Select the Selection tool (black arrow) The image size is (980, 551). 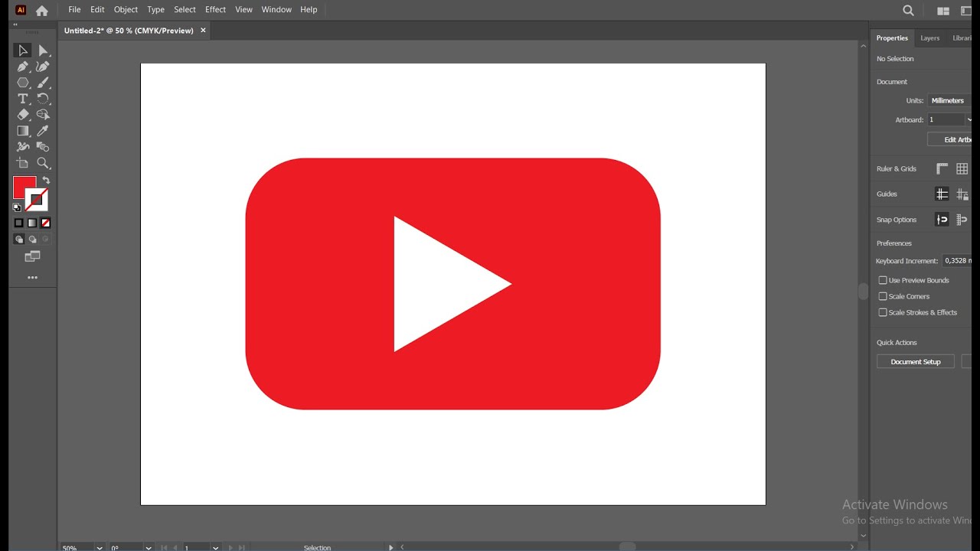click(22, 51)
